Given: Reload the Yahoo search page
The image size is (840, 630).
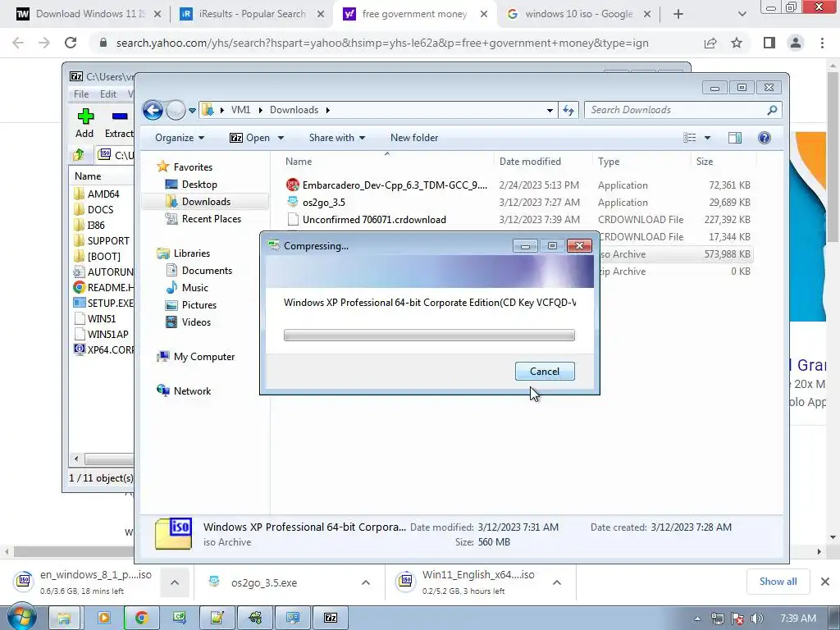Looking at the screenshot, I should click(x=71, y=43).
